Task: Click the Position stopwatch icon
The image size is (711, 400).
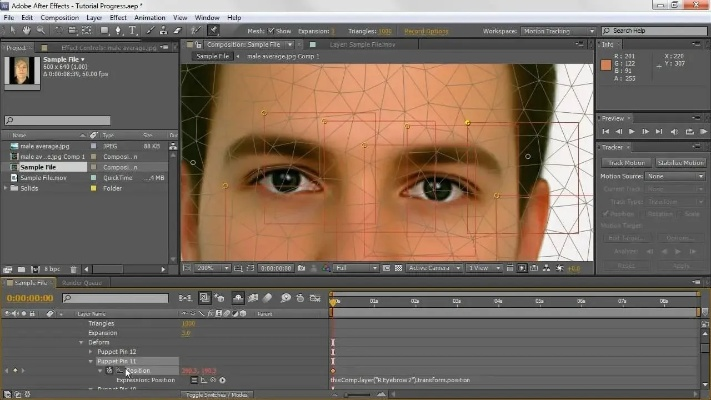Action: coord(109,370)
